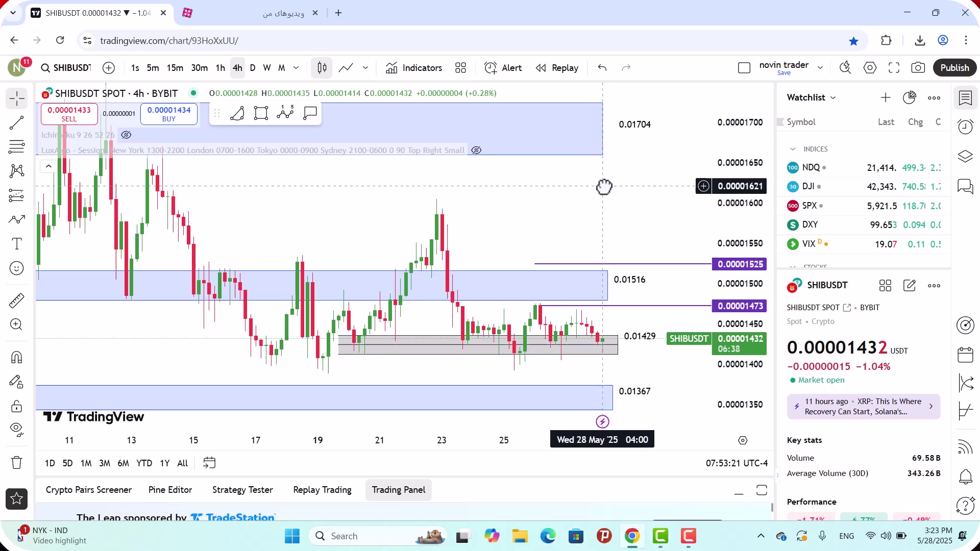980x551 pixels.
Task: Open the forecasting and measurement tools
Action: coord(16,195)
